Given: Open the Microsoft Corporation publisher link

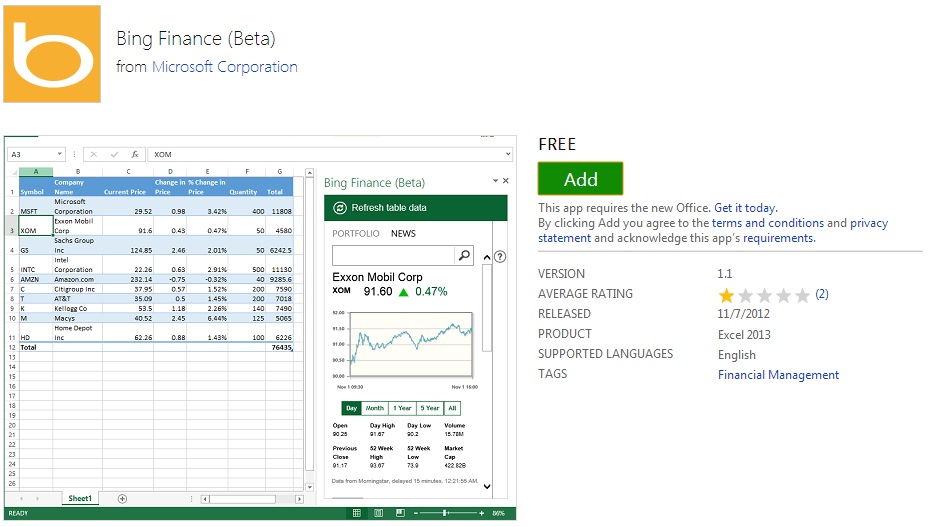Looking at the screenshot, I should click(x=225, y=67).
